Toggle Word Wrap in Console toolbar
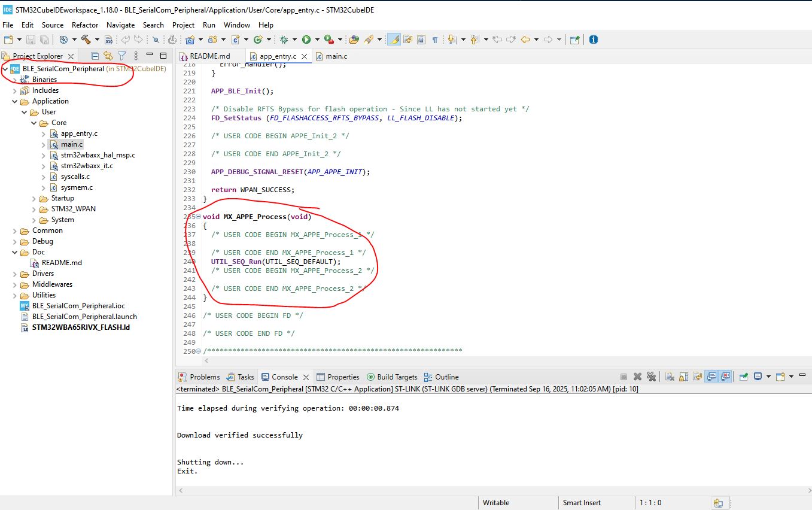Image resolution: width=812 pixels, height=510 pixels. 697,377
